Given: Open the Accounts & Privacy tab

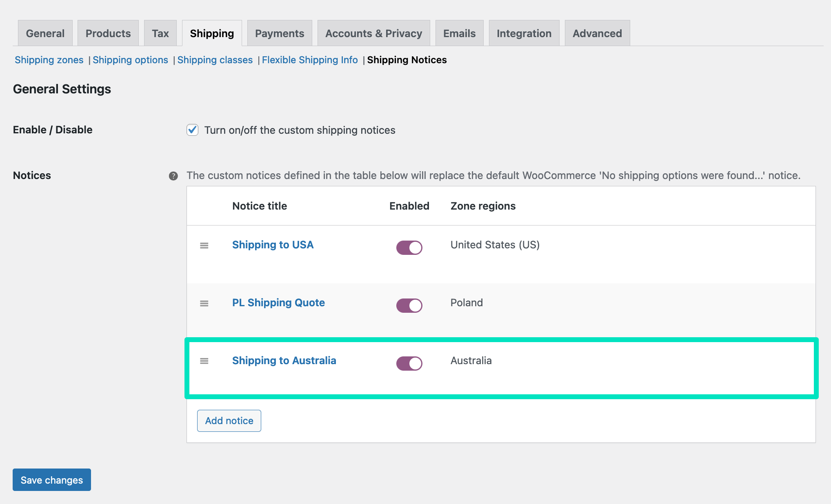Looking at the screenshot, I should pyautogui.click(x=373, y=33).
